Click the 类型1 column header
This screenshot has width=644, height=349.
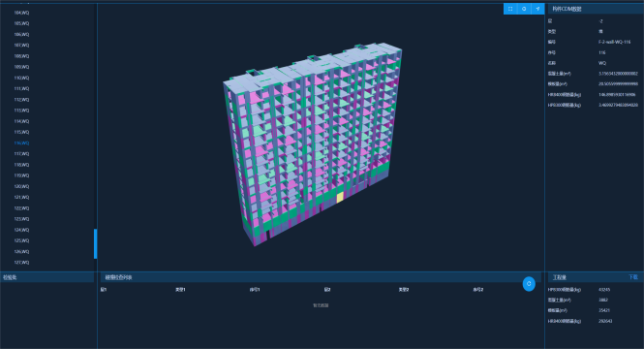point(180,290)
